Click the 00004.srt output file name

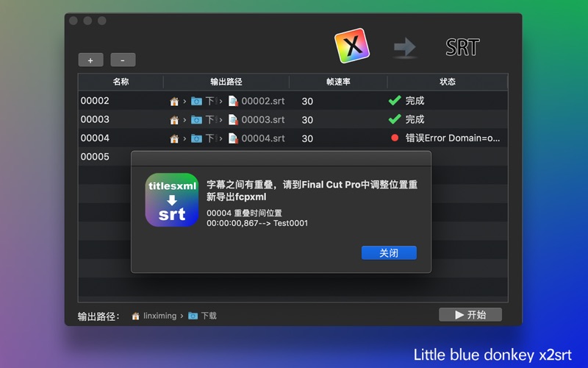pyautogui.click(x=263, y=138)
